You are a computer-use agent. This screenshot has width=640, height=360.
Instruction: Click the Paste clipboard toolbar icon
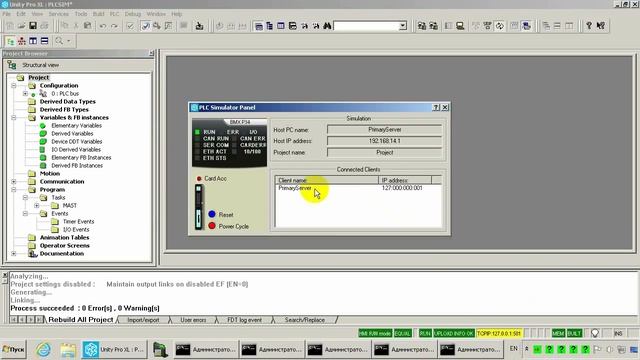pyautogui.click(x=87, y=26)
